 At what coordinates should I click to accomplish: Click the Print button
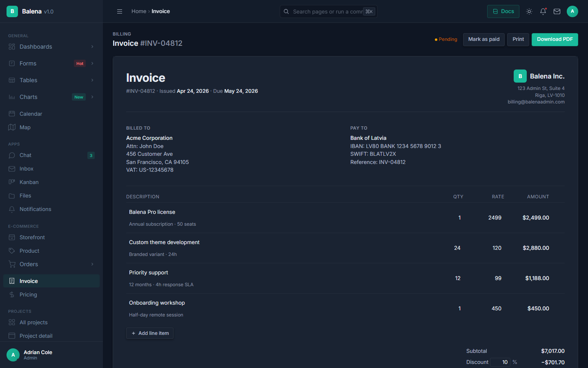pyautogui.click(x=518, y=39)
